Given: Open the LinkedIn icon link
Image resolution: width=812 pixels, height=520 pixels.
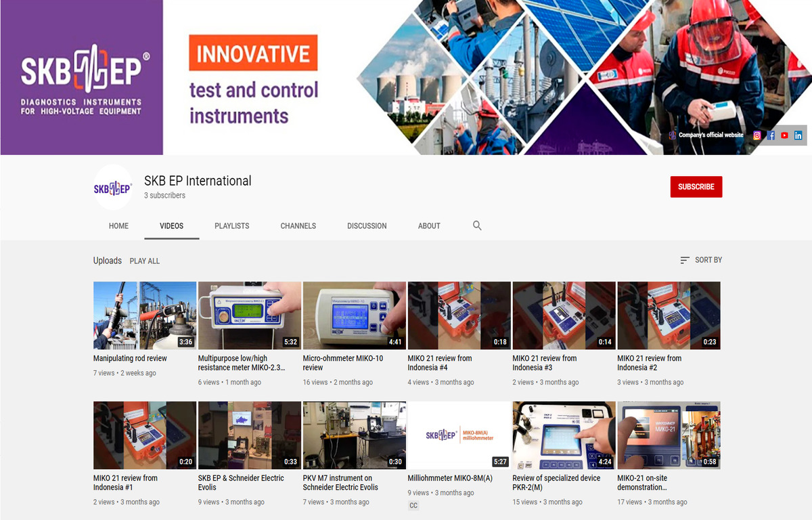Looking at the screenshot, I should [798, 135].
